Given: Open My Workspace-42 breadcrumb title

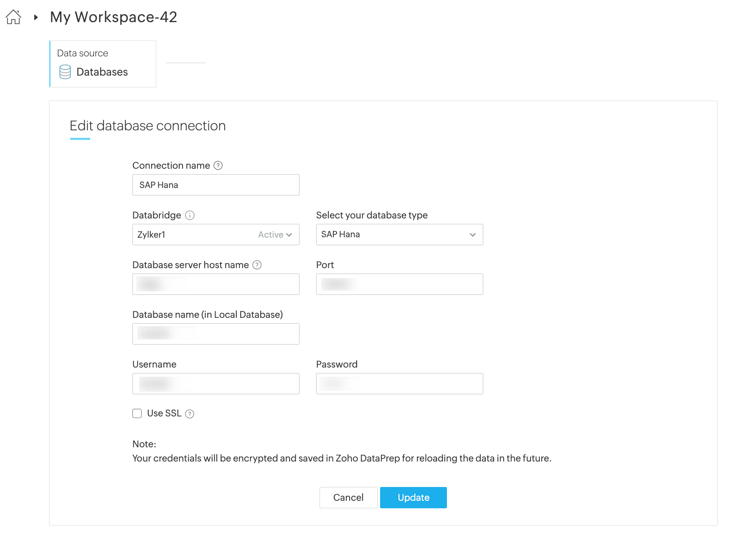Looking at the screenshot, I should 114,17.
